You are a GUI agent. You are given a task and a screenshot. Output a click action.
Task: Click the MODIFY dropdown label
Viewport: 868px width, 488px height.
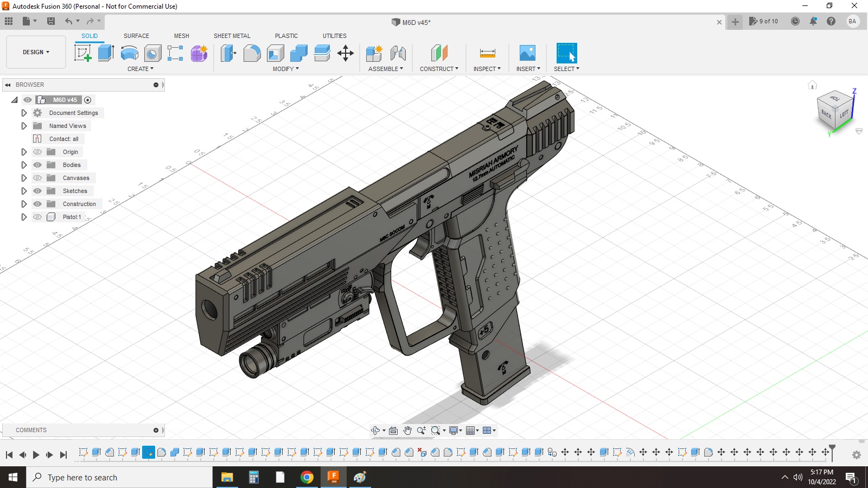(x=285, y=69)
